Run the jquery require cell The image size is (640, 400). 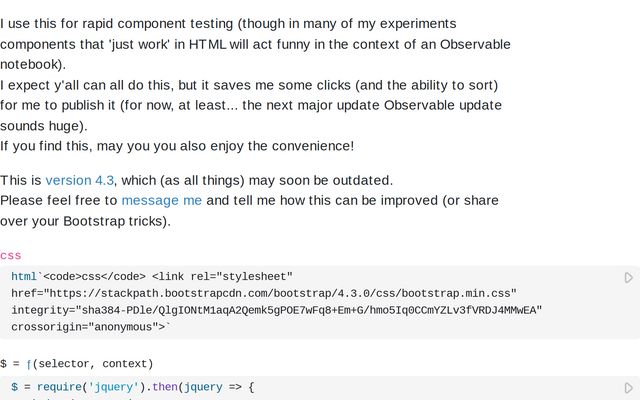point(629,387)
